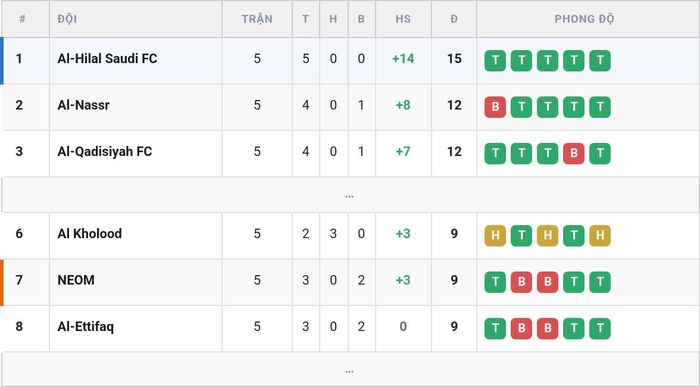Expand hidden rows below Al-Ettifaq
The width and height of the screenshot is (700, 387).
click(x=350, y=370)
